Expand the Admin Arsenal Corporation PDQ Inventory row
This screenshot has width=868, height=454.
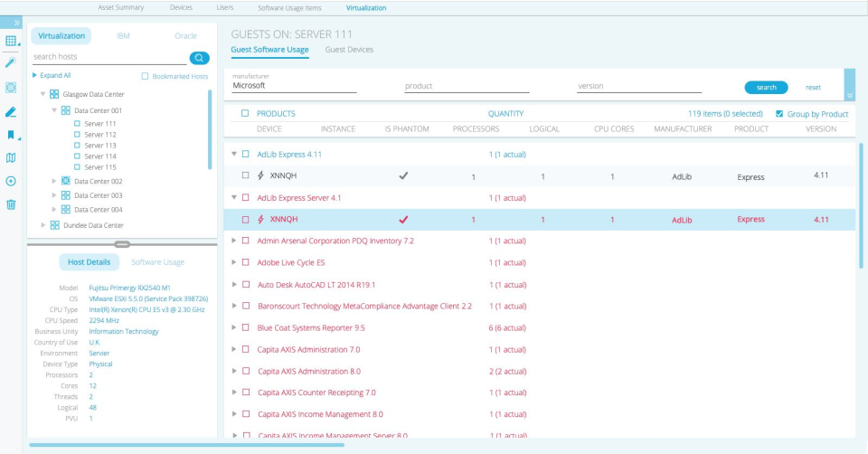coord(233,241)
